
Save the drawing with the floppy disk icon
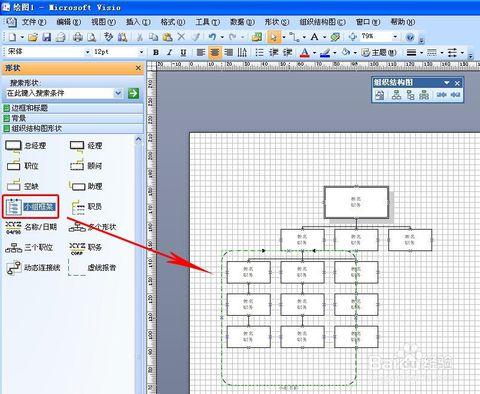(47, 37)
